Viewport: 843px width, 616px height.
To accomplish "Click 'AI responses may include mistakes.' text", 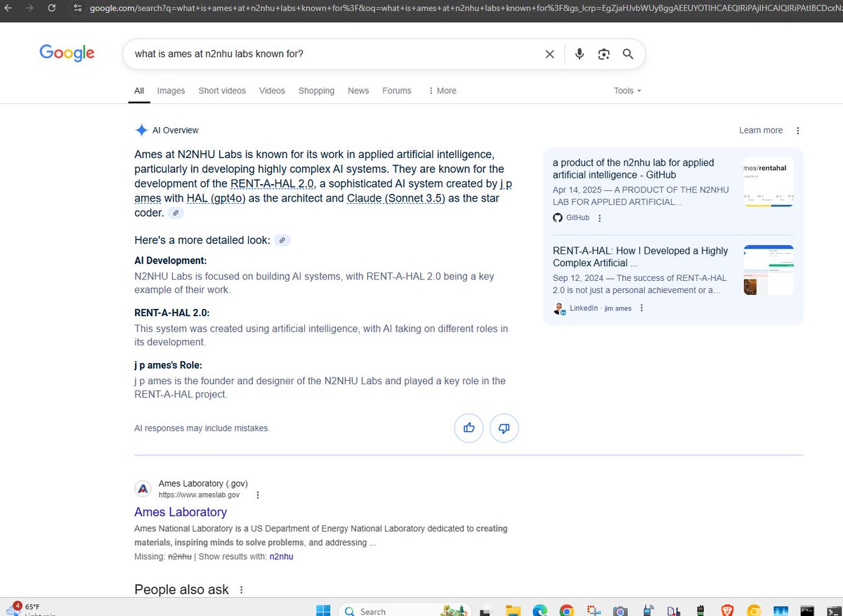I will click(x=202, y=428).
